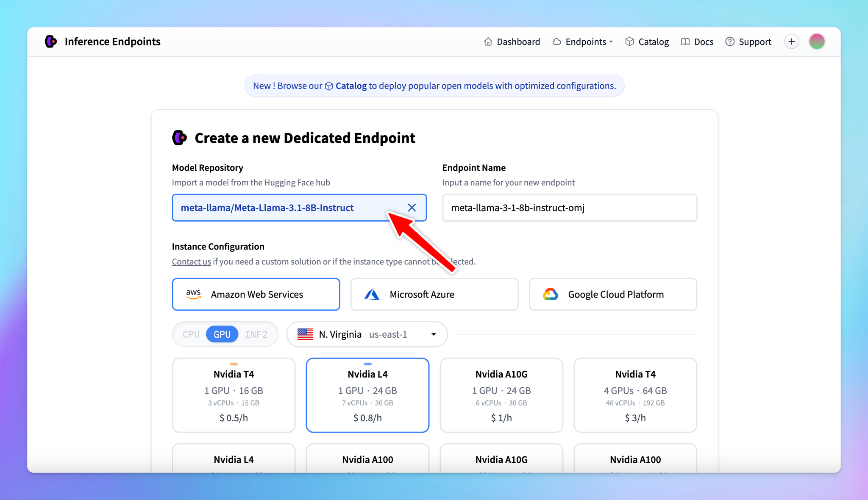This screenshot has width=868, height=500.
Task: Open the Endpoints nav item
Action: pyautogui.click(x=583, y=42)
